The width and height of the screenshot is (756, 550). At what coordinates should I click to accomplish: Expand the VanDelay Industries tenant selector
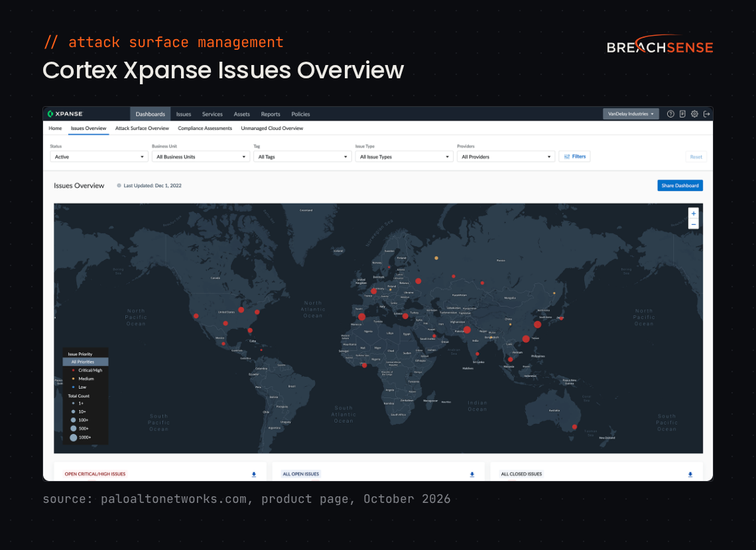click(x=631, y=114)
